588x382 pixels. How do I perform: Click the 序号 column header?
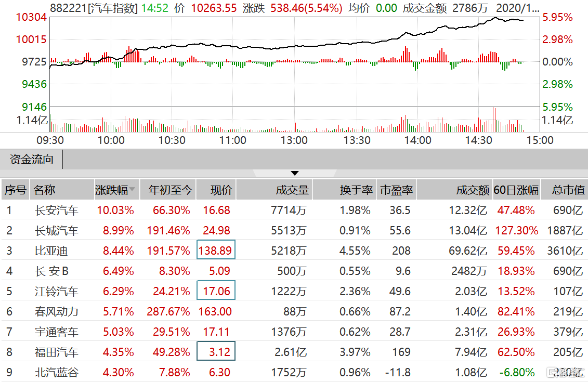[15, 190]
